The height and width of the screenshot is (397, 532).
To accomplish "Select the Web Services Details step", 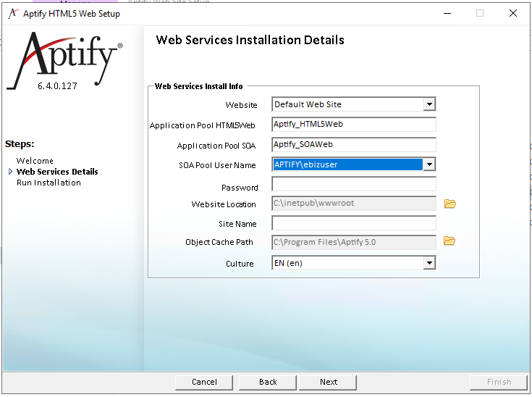I will tap(57, 172).
